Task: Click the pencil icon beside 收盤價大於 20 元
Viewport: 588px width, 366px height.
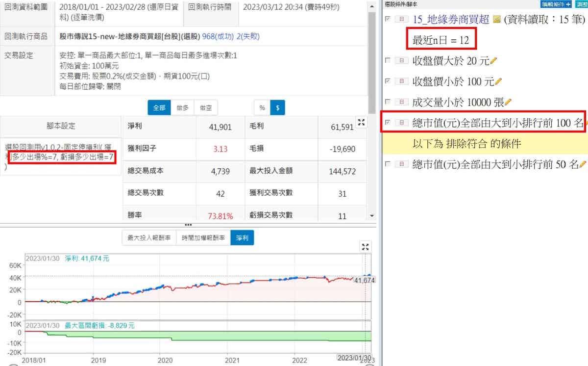Action: pyautogui.click(x=494, y=61)
